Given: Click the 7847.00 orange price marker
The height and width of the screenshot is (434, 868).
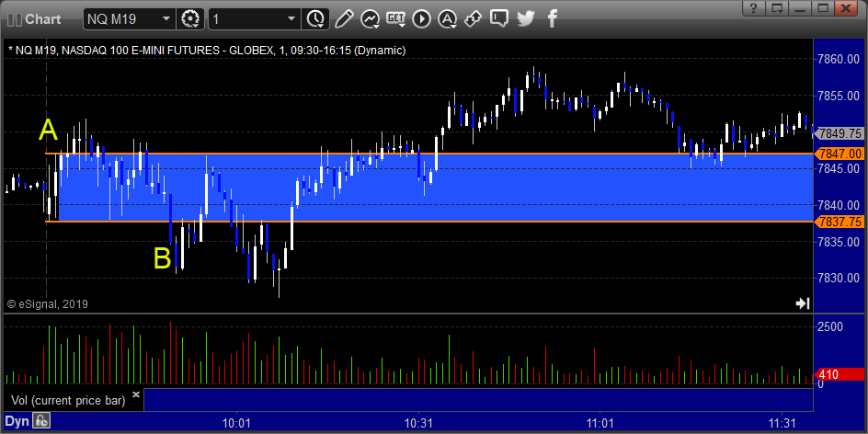Looking at the screenshot, I should click(x=839, y=154).
